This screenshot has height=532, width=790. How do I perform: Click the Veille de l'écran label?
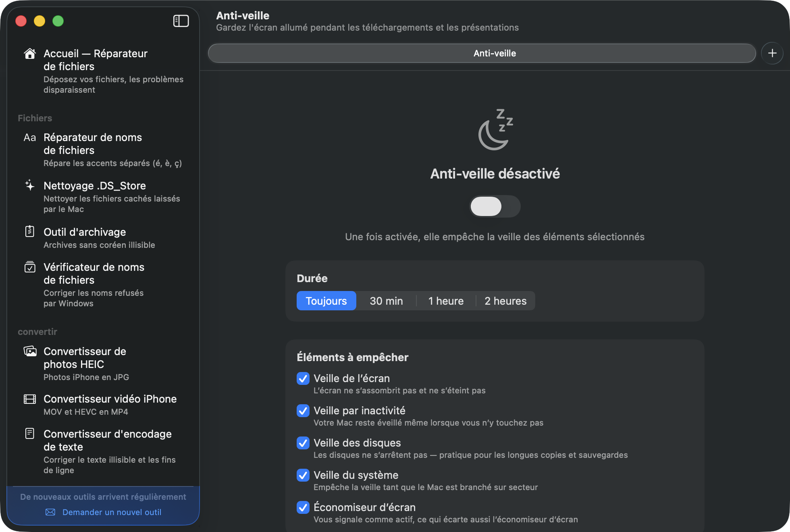click(x=351, y=378)
